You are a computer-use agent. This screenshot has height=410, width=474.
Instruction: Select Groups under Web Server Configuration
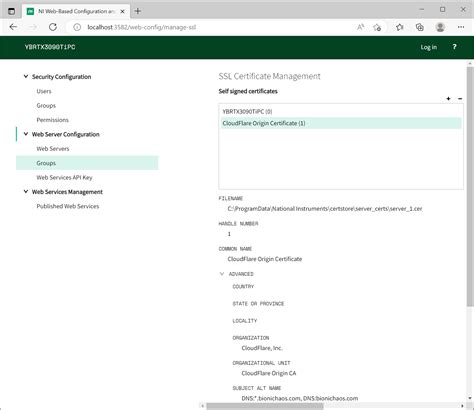click(87, 163)
